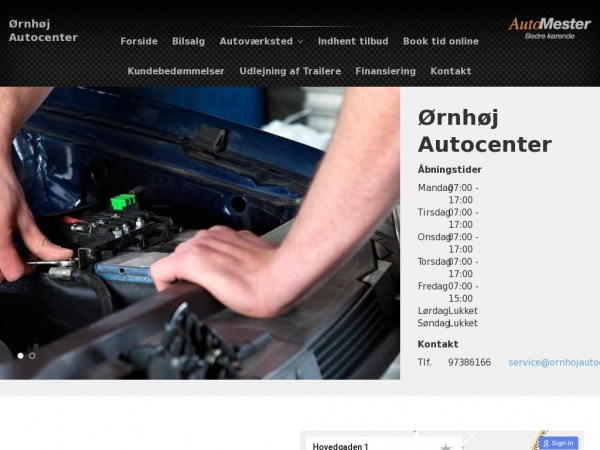The height and width of the screenshot is (450, 600).
Task: Click the phone number 97386166
Action: (x=469, y=362)
